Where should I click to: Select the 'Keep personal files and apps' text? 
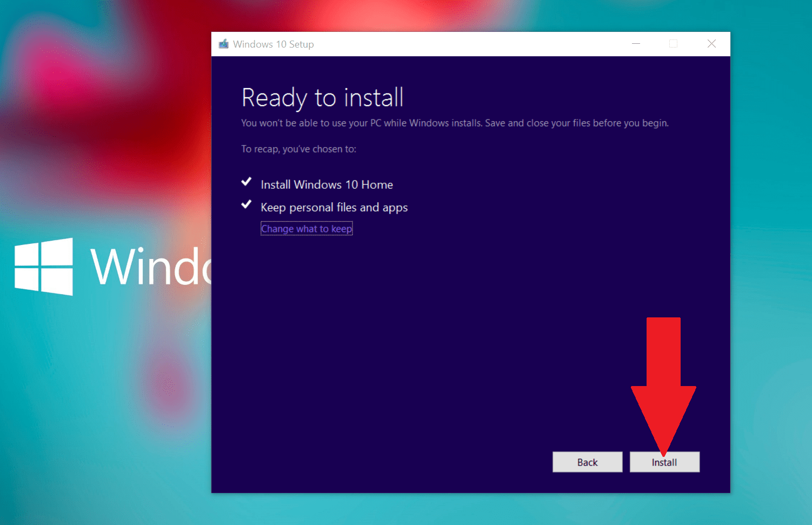click(x=334, y=208)
